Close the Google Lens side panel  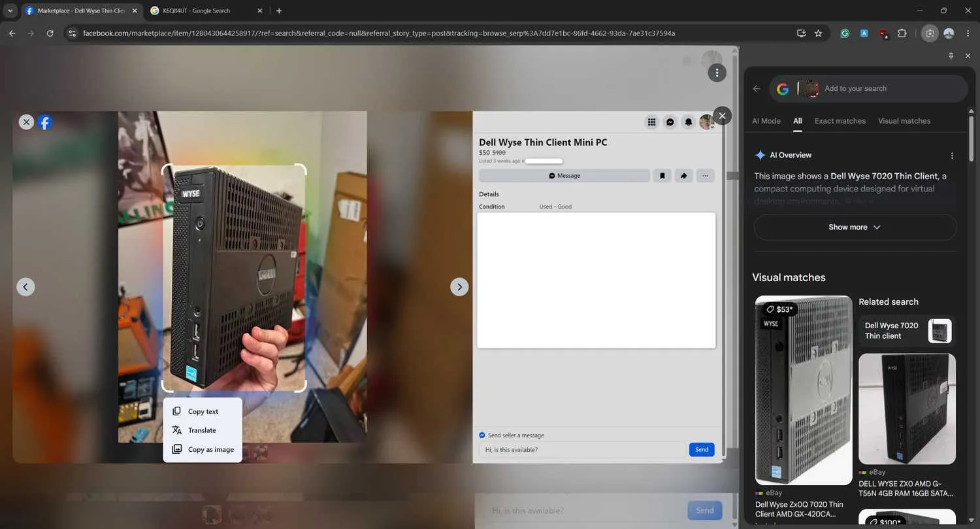pos(968,56)
